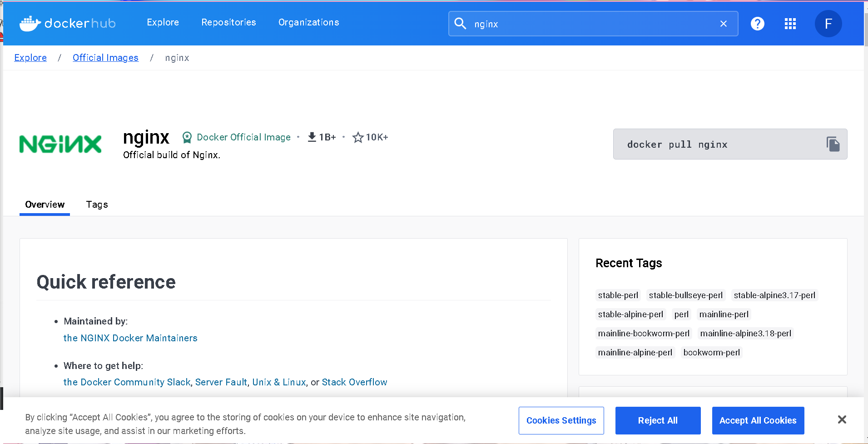Open the help question mark icon
The height and width of the screenshot is (444, 868).
757,24
